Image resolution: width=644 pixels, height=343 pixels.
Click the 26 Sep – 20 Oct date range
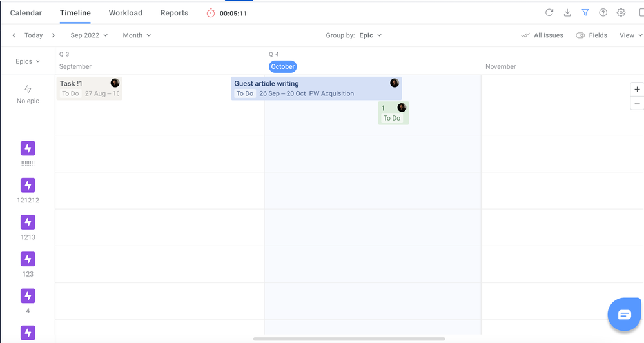[282, 93]
